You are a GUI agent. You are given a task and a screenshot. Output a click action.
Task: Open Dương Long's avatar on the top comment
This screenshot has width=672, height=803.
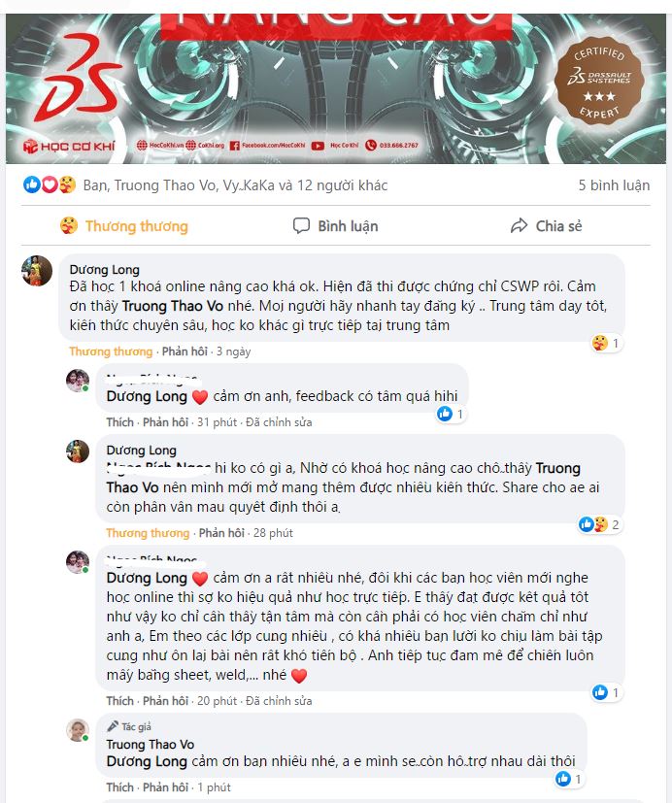[37, 270]
